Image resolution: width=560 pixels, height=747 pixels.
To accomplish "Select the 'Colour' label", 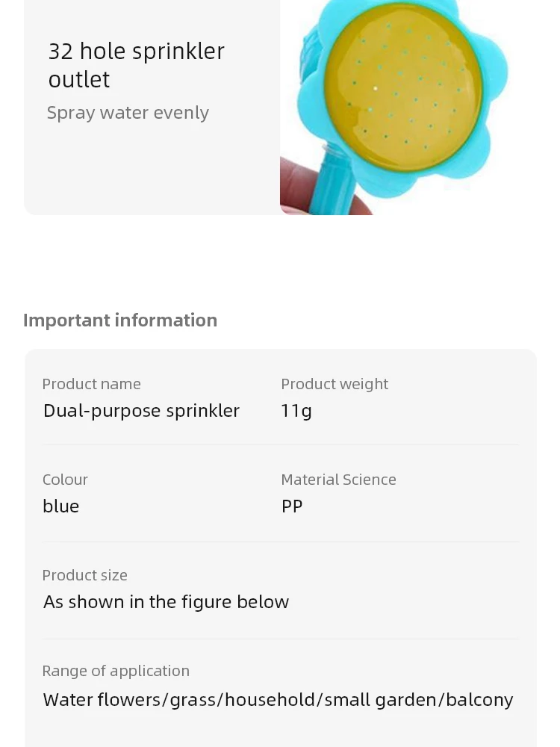I will (65, 480).
